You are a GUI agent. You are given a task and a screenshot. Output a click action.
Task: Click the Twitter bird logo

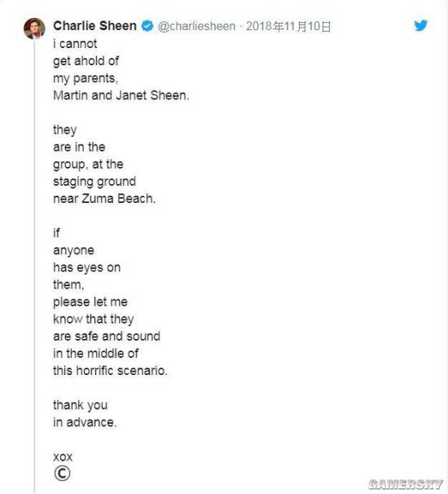coord(420,25)
